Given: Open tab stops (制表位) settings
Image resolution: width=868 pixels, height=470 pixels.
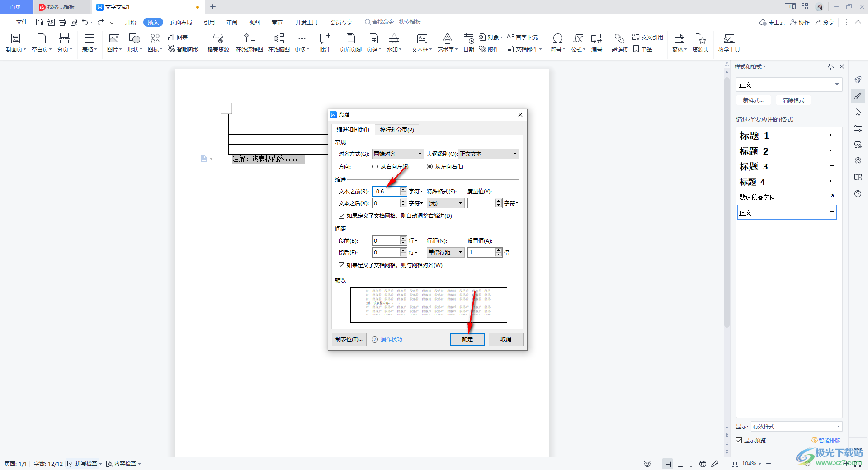Looking at the screenshot, I should coord(349,339).
